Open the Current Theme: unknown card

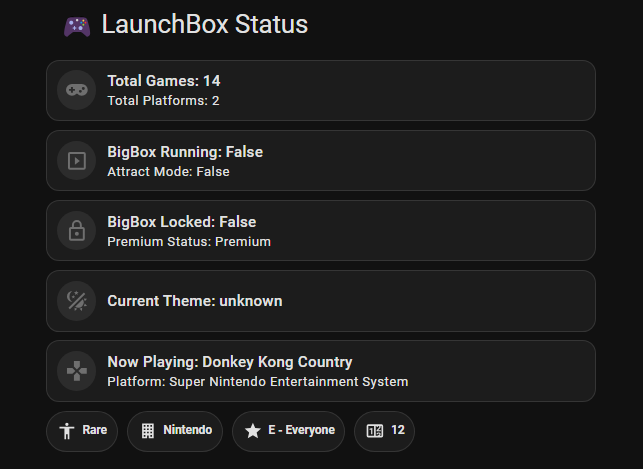pyautogui.click(x=321, y=301)
